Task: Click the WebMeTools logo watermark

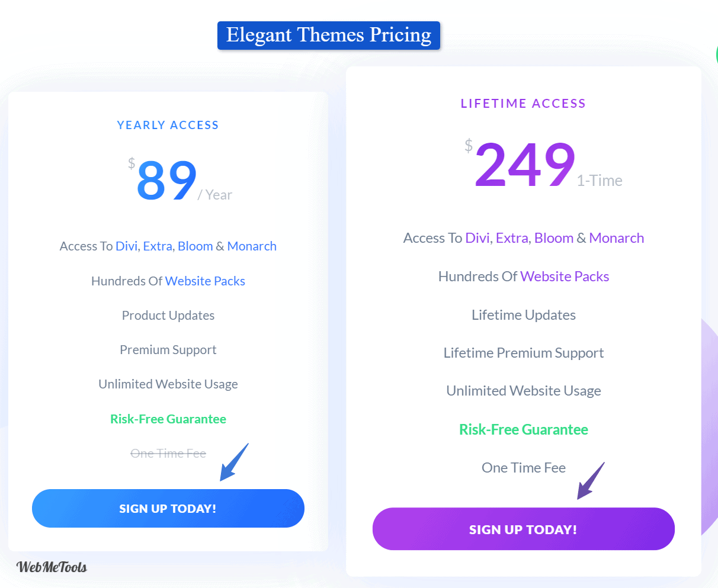Action: 52,567
